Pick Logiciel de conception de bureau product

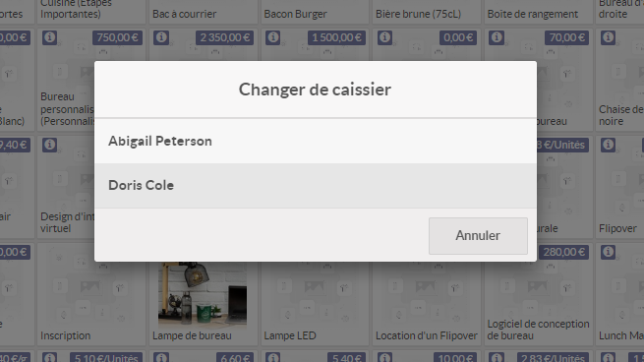pyautogui.click(x=538, y=294)
